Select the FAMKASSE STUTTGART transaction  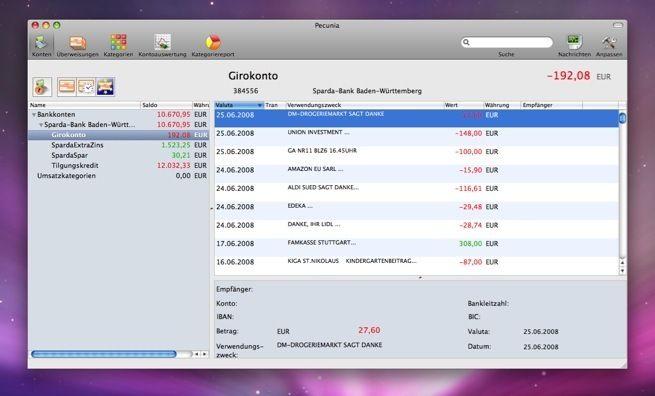tap(416, 247)
